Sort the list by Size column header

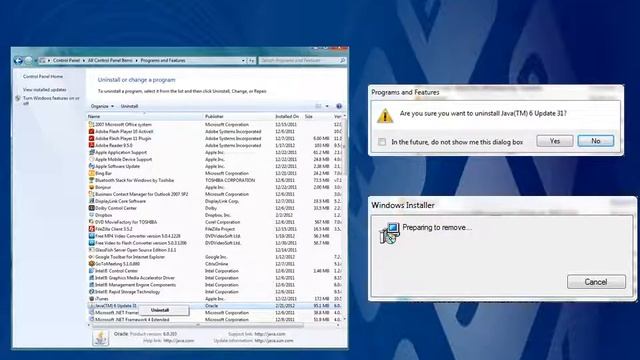(x=318, y=117)
